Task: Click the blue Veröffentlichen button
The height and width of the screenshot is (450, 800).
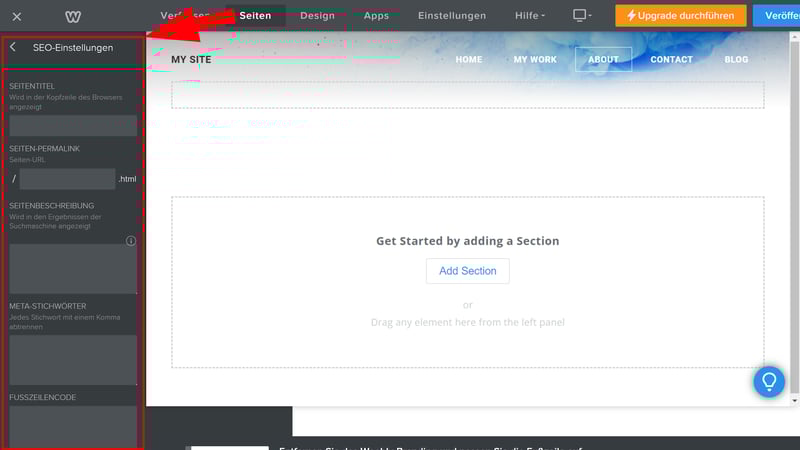Action: pos(777,16)
